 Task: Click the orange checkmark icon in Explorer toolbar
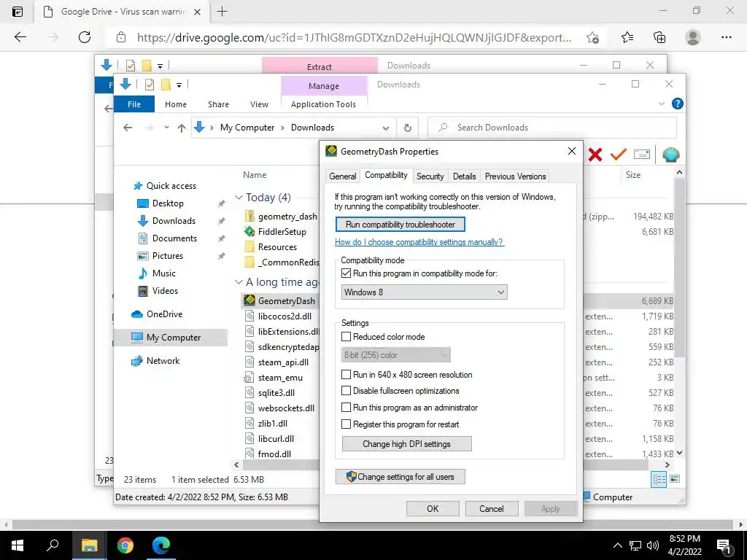[x=619, y=155]
